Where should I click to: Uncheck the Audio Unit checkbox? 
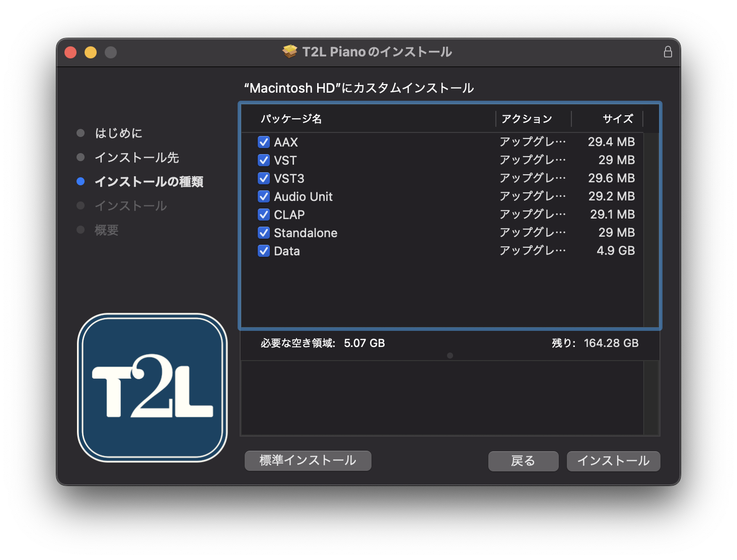[x=264, y=196]
